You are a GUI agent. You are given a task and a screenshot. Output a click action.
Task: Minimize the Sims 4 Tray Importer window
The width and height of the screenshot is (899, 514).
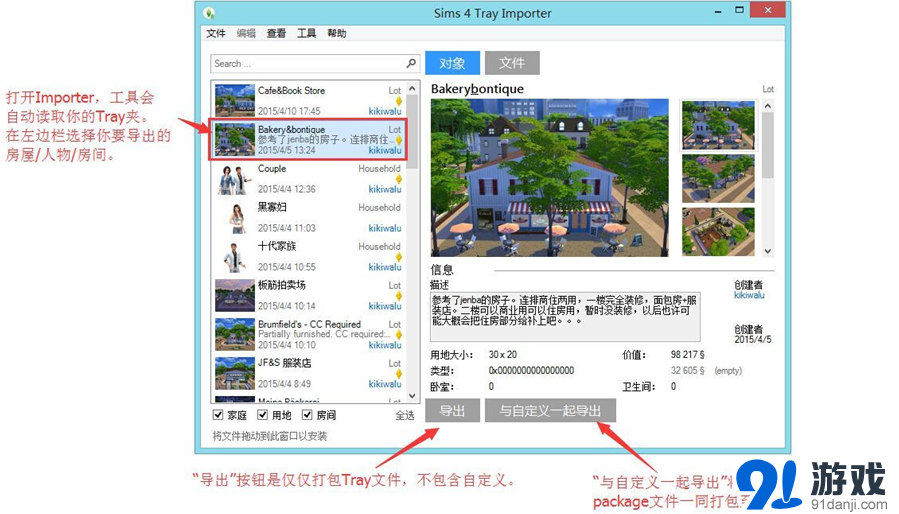717,11
